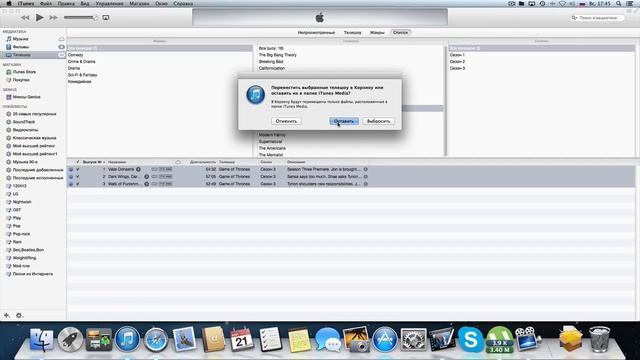This screenshot has height=360, width=640.
Task: Click the Previous track rewind button
Action: pos(25,18)
